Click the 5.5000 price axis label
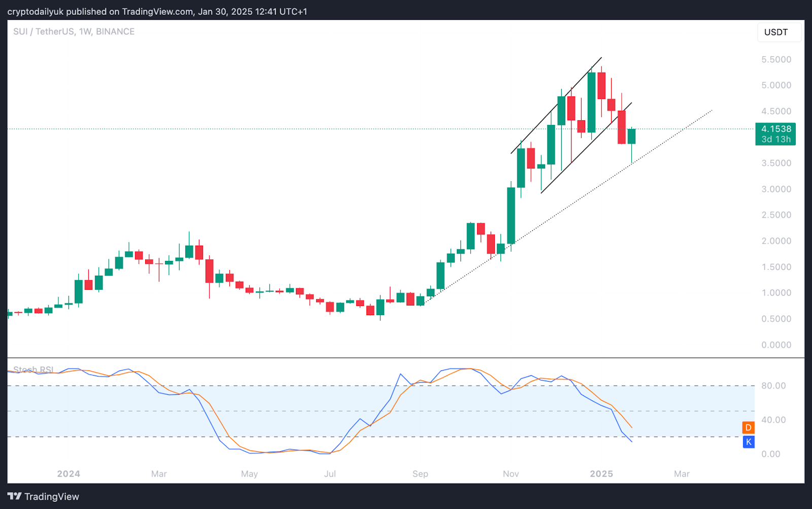 776,59
